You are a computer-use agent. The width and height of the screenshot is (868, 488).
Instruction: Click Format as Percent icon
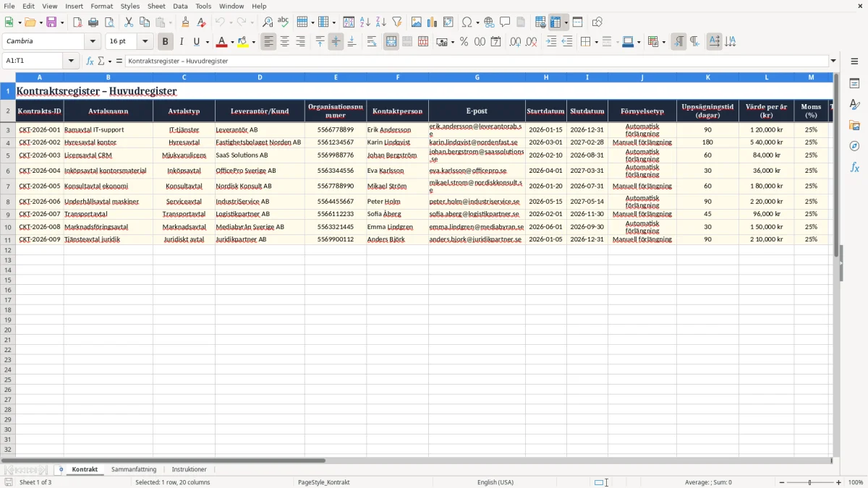(x=464, y=42)
